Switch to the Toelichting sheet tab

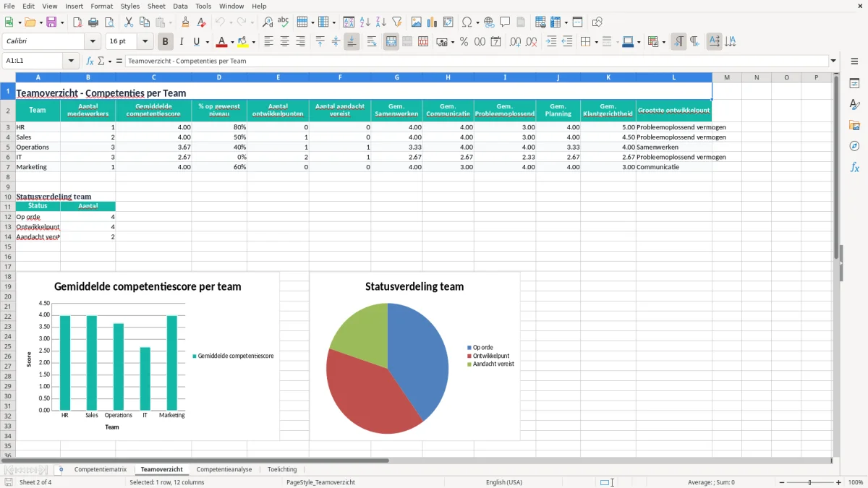pyautogui.click(x=282, y=469)
